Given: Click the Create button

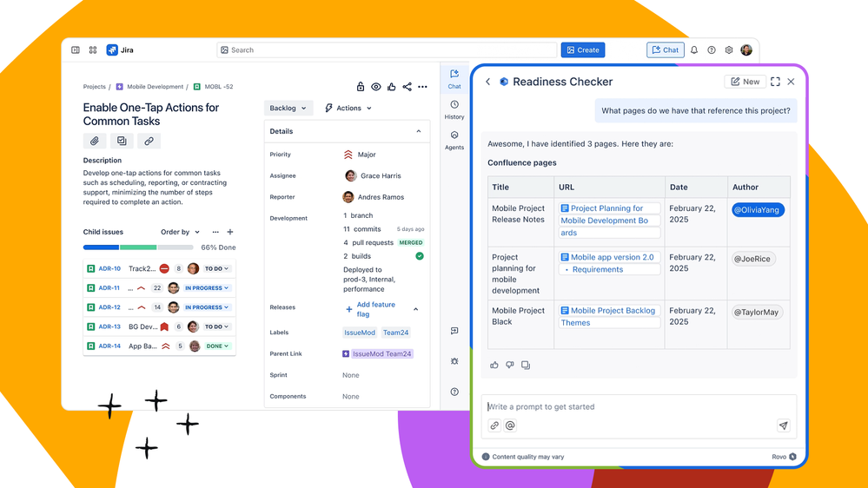Looking at the screenshot, I should (583, 50).
